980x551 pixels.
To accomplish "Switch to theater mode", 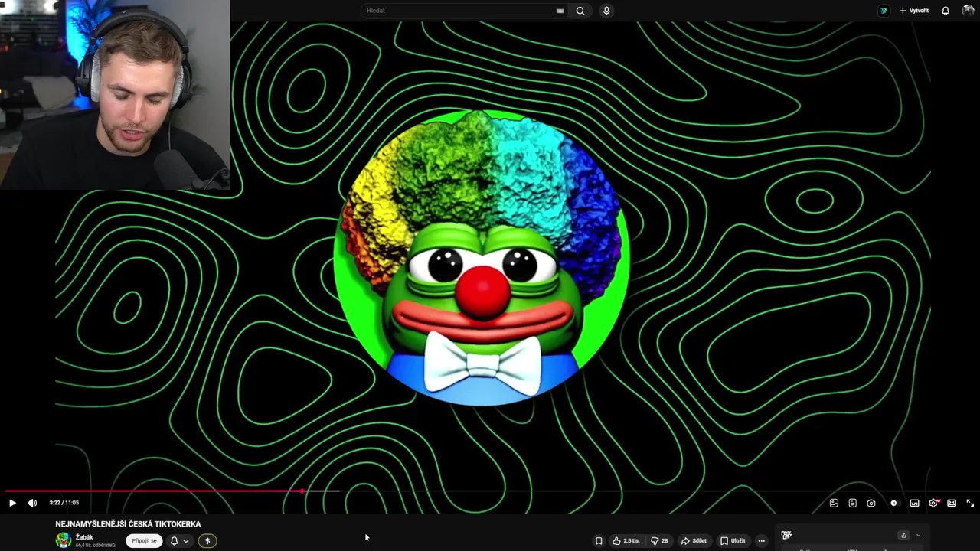I will click(x=952, y=503).
